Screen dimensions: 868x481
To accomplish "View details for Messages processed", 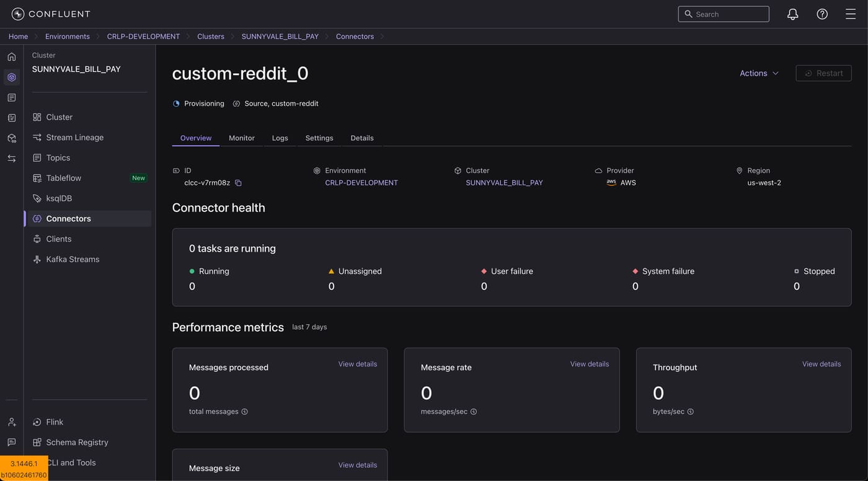I will point(358,364).
